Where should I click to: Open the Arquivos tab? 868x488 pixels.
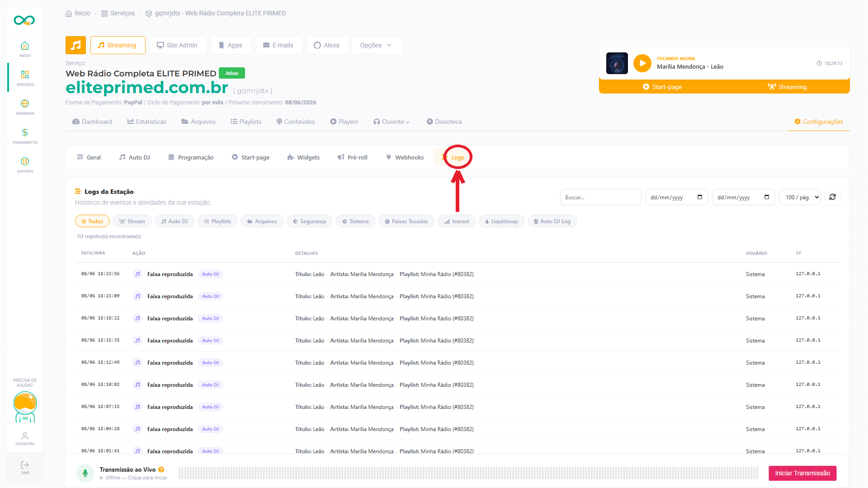click(198, 122)
